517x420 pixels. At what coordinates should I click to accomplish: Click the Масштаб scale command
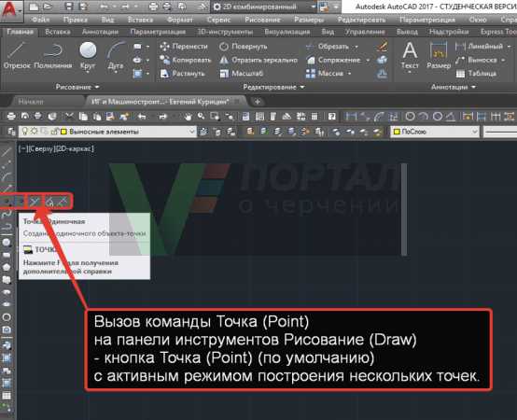coord(241,74)
